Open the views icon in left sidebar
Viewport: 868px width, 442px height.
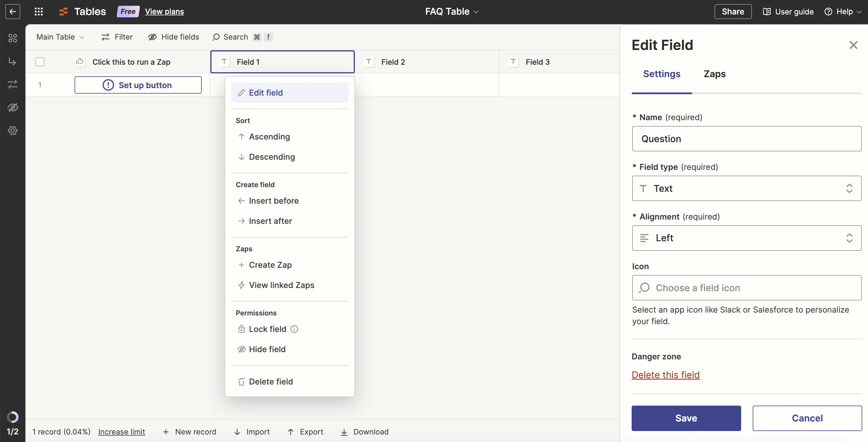13,38
